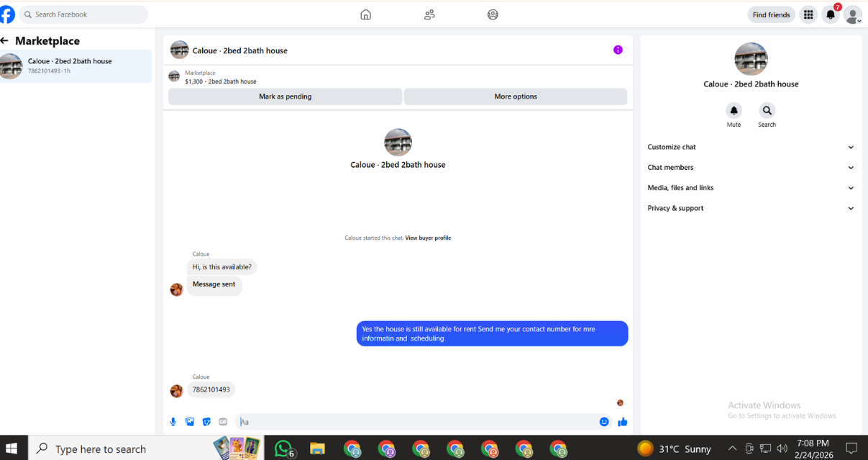Click the large house image in chat center

pos(398,143)
